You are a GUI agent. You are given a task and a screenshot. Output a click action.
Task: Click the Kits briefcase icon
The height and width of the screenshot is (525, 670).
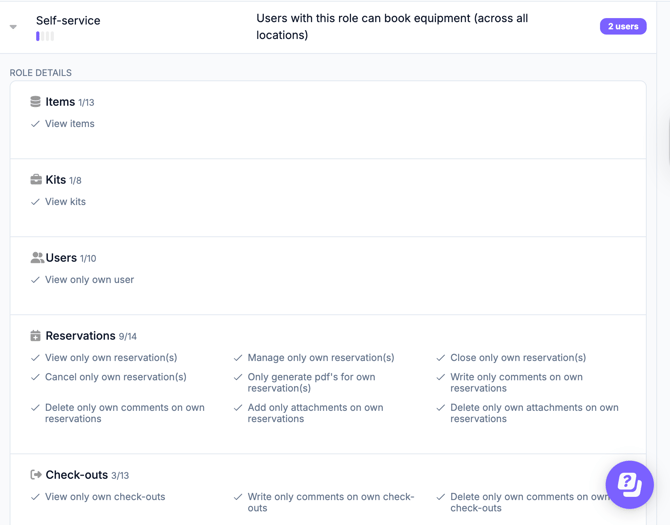[x=36, y=180]
